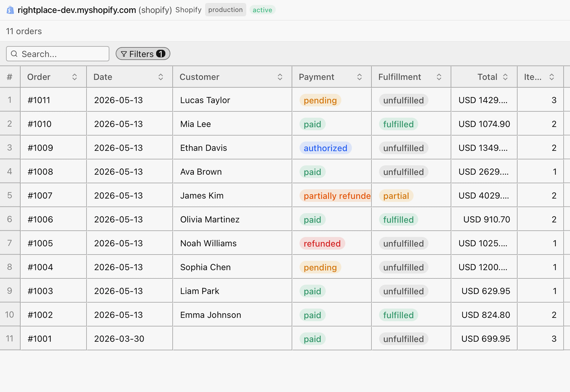
Task: Click the 11 orders count text
Action: pos(24,31)
